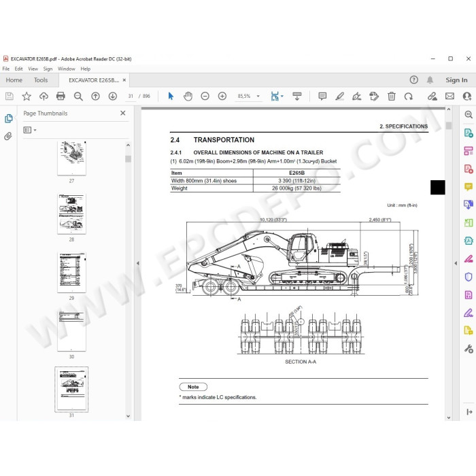476x476 pixels.
Task: Choose the Selection arrow tool
Action: point(171,97)
